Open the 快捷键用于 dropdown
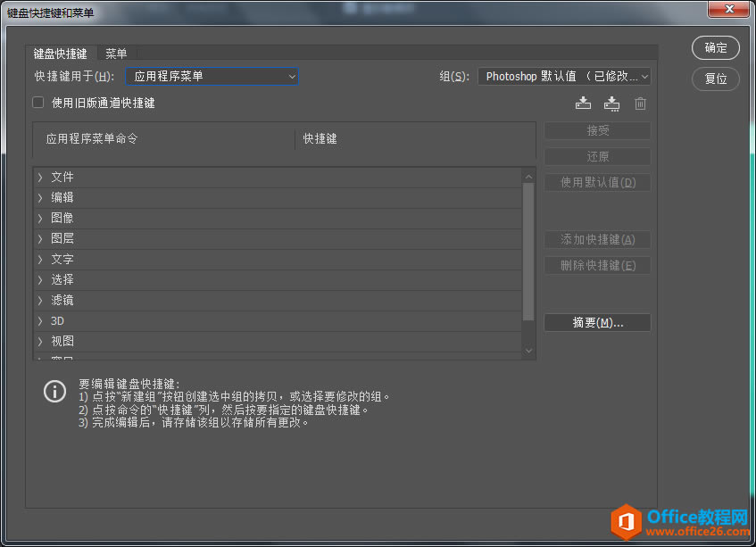 pyautogui.click(x=212, y=76)
